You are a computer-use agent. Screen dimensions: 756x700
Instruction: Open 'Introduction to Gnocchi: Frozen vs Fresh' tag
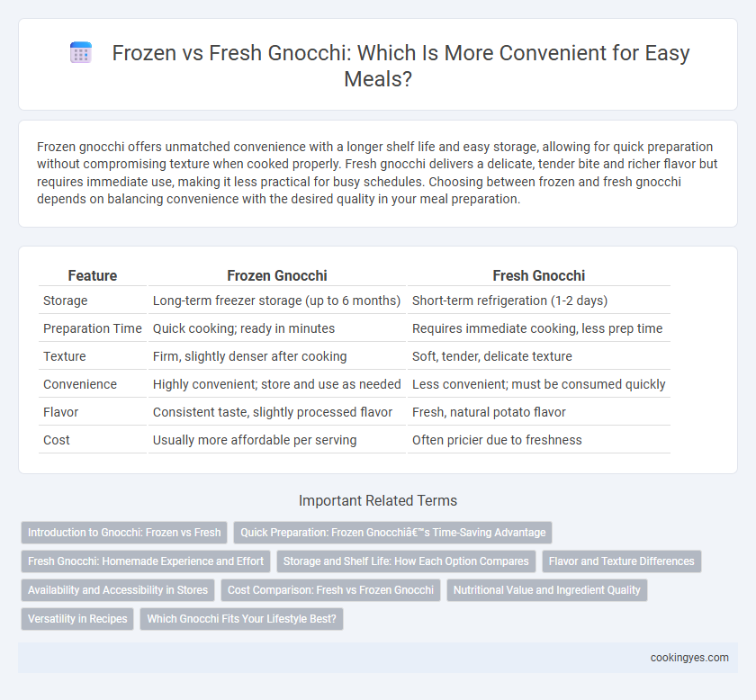click(124, 533)
